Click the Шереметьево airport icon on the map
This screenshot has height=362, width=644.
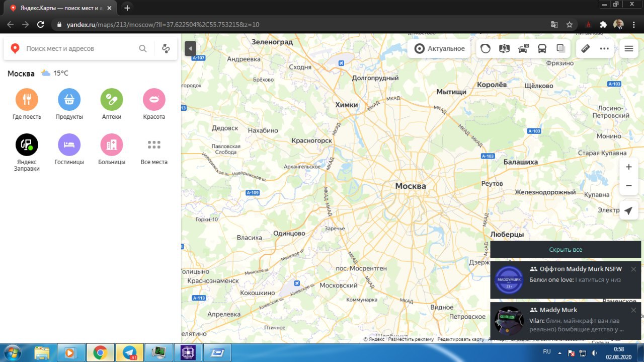[341, 63]
